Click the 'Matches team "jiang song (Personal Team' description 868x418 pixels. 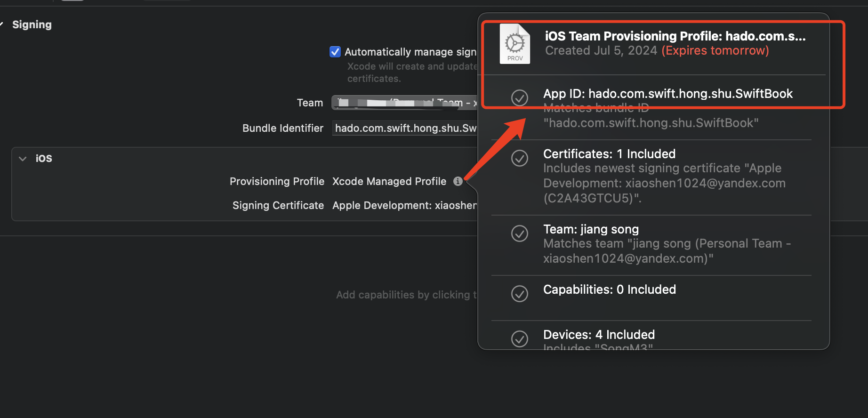tap(667, 251)
